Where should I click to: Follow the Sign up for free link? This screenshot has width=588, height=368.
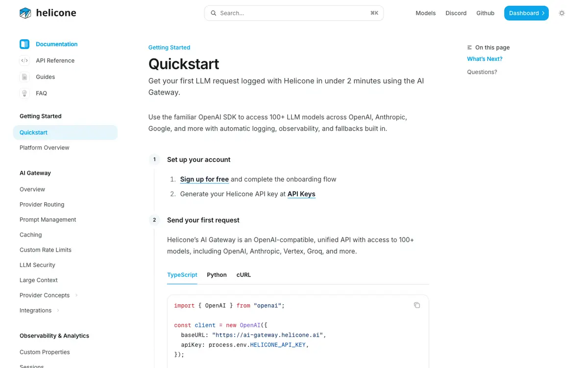[204, 179]
